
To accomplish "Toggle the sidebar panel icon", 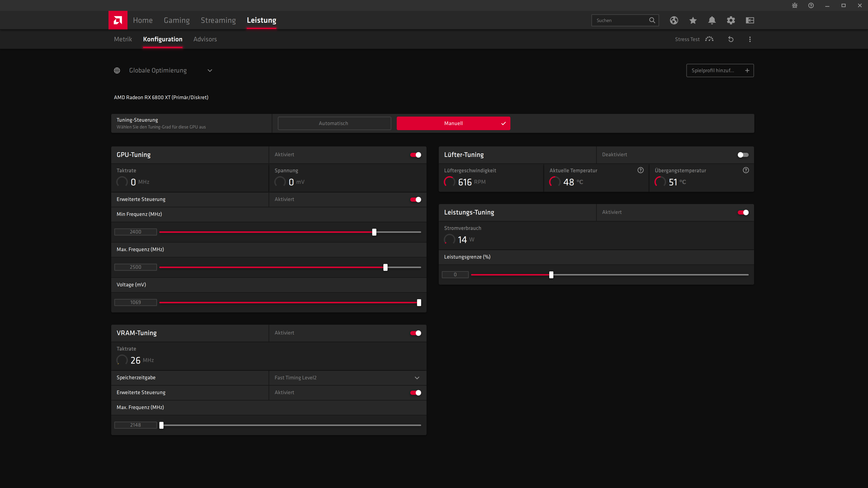I will coord(750,20).
